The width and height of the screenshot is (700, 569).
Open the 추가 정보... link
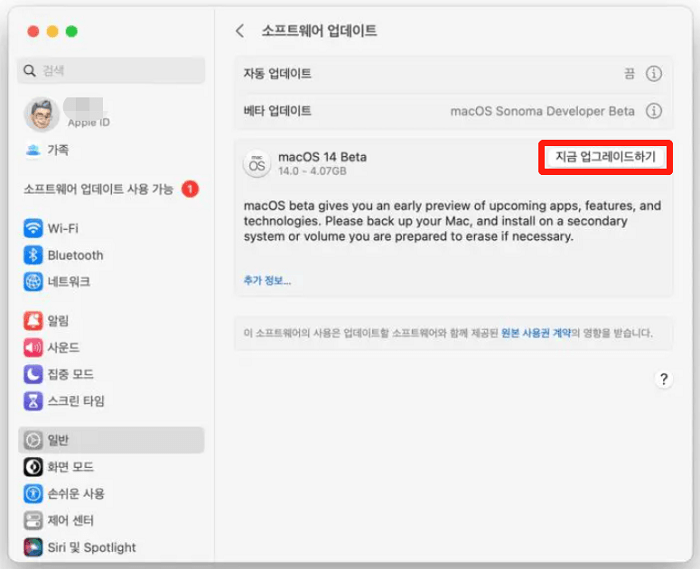click(267, 281)
